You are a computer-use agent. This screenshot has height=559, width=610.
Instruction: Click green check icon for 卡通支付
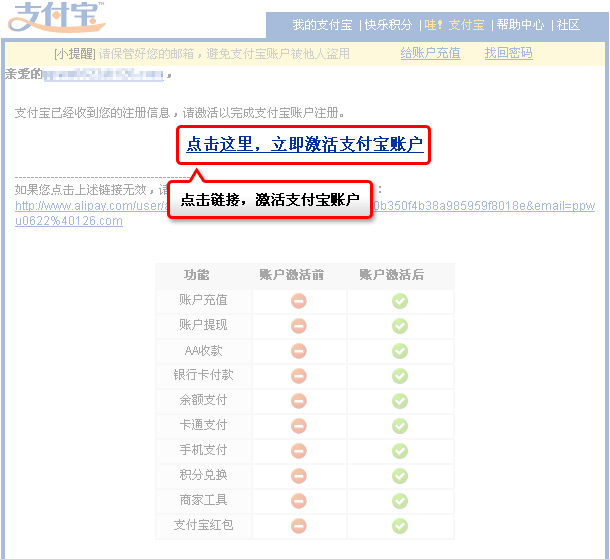pyautogui.click(x=400, y=426)
